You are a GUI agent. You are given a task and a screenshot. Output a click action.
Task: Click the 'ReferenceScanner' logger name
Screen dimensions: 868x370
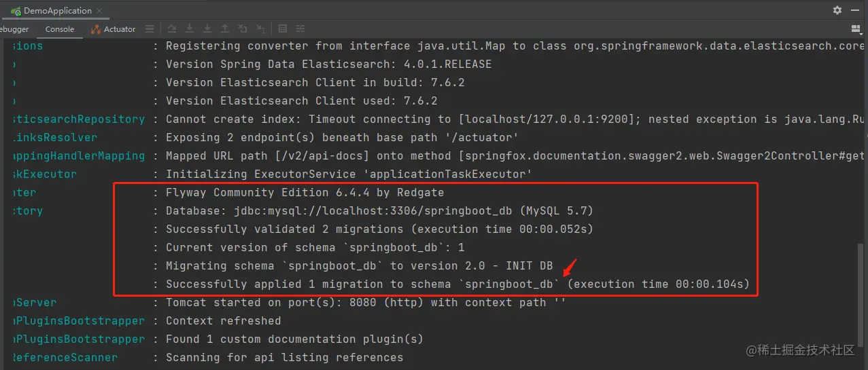pyautogui.click(x=65, y=358)
